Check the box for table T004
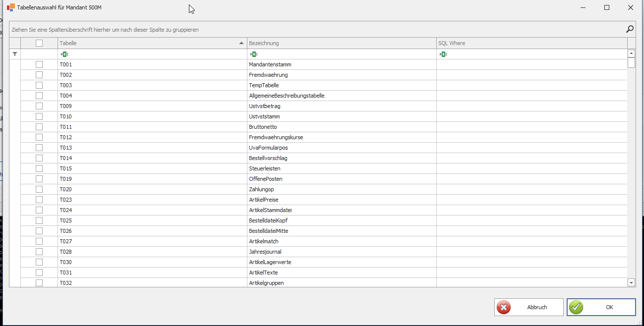 pyautogui.click(x=39, y=96)
